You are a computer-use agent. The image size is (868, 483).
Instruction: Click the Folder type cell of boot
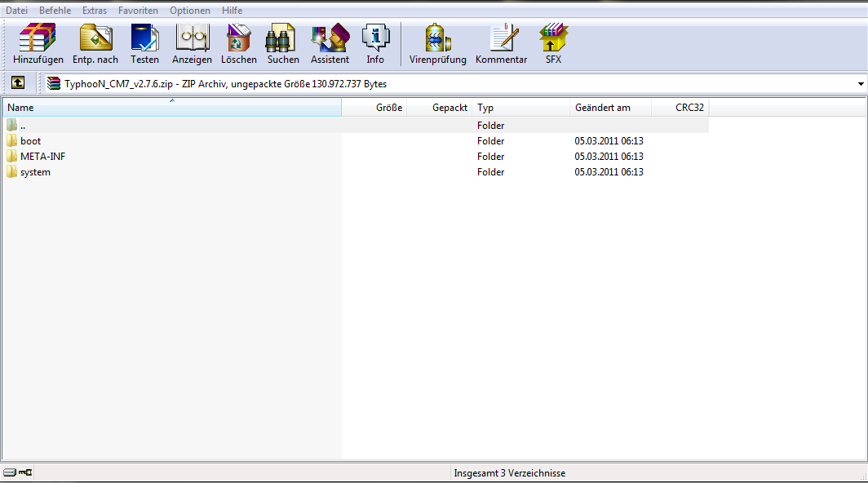[490, 140]
